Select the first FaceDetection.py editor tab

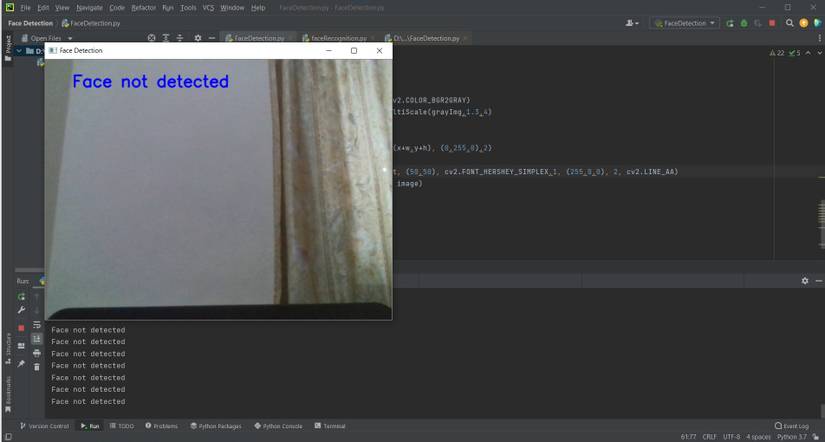(259, 38)
